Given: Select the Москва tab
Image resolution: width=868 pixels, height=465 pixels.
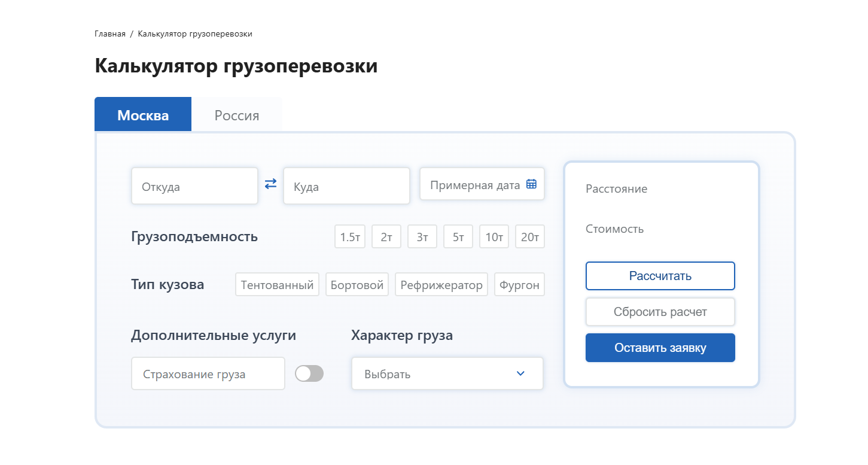Looking at the screenshot, I should click(143, 115).
